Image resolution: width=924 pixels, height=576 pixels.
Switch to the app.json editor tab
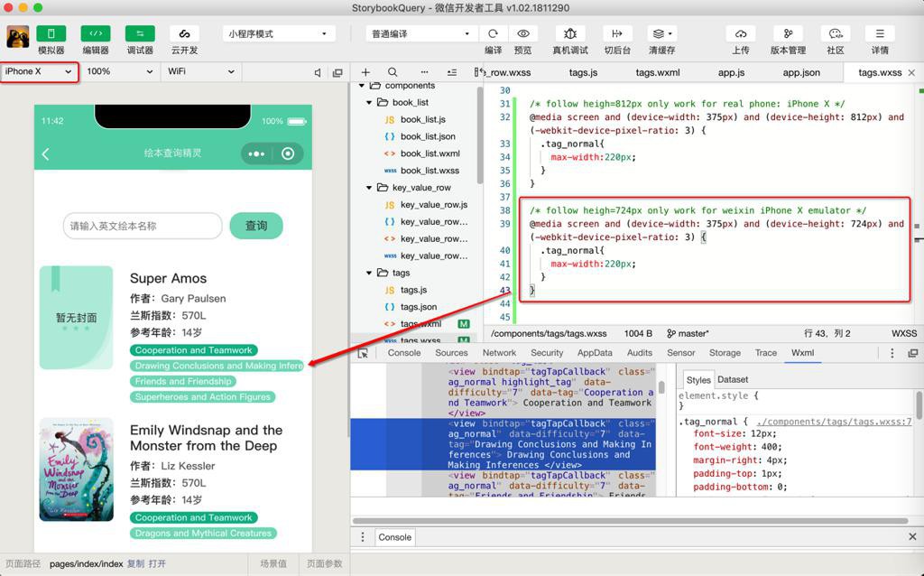click(x=801, y=72)
